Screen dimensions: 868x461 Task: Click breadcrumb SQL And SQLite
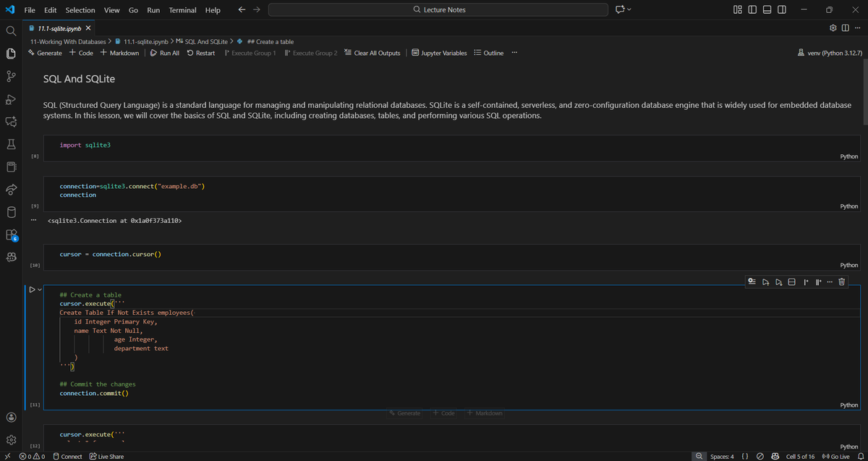click(203, 41)
